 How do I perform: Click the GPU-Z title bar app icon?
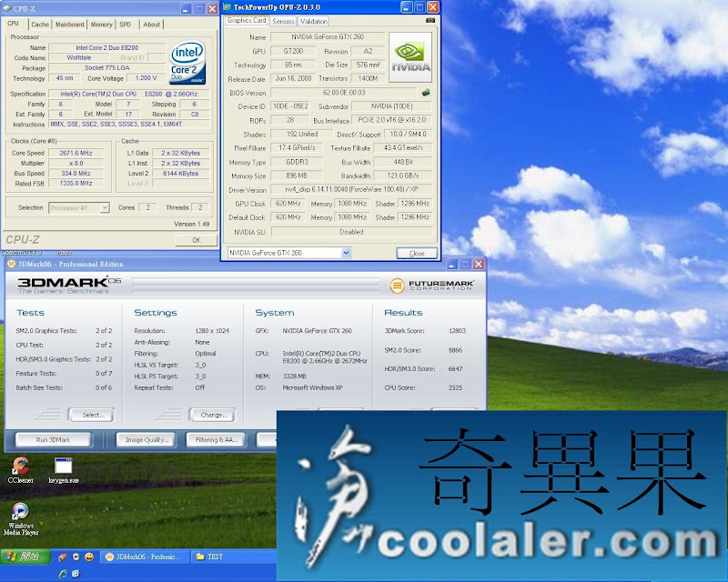pyautogui.click(x=227, y=7)
